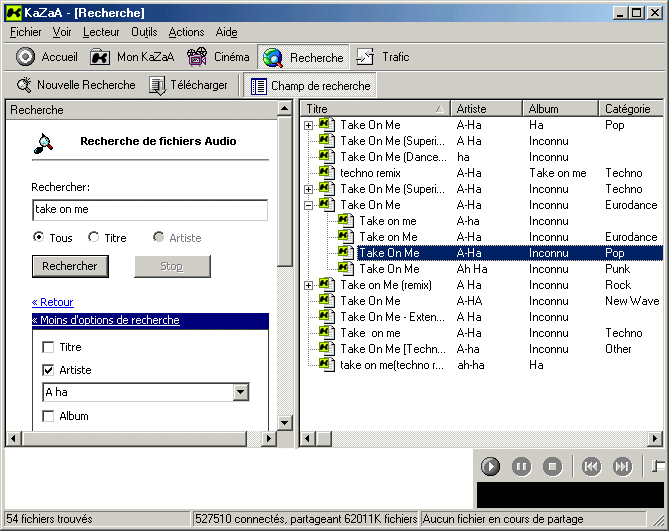The image size is (669, 531).
Task: Open the Lecteur menu
Action: coord(101,32)
